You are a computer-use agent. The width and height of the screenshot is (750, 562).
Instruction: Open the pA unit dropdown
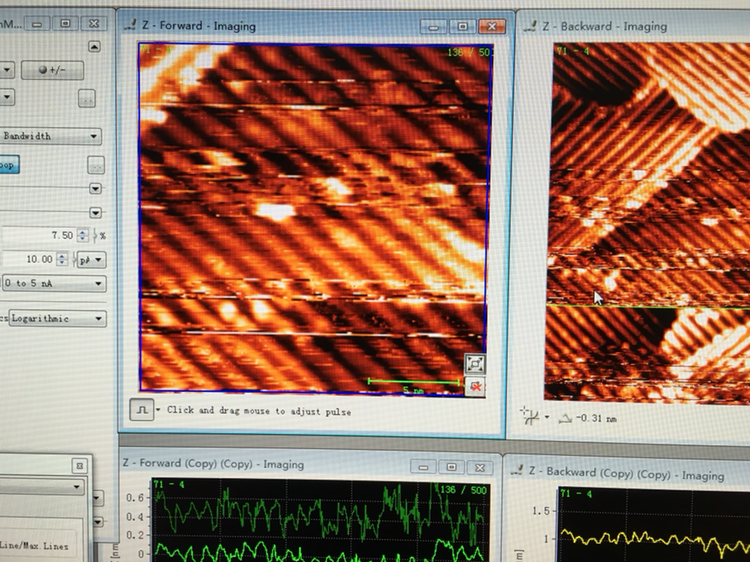tap(92, 260)
